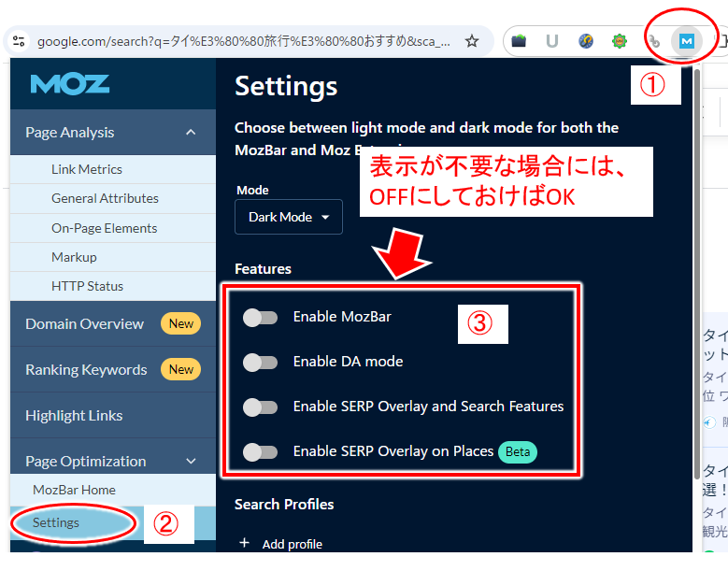Select HTTP Status in sidebar
This screenshot has height=571, width=728.
click(x=113, y=286)
